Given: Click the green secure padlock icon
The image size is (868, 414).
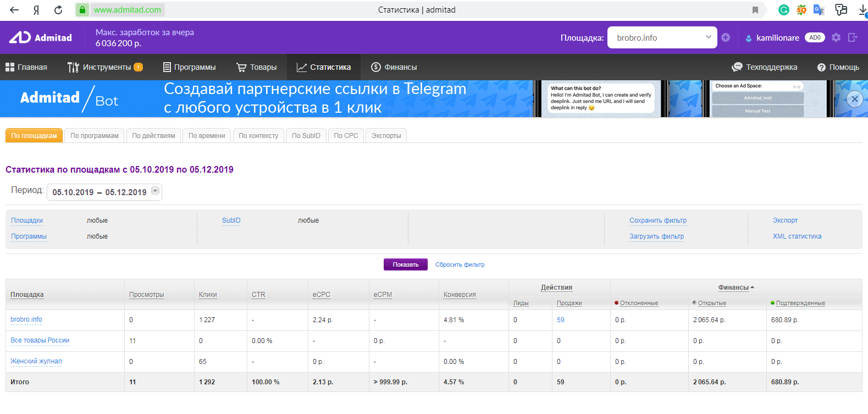Looking at the screenshot, I should pos(82,10).
